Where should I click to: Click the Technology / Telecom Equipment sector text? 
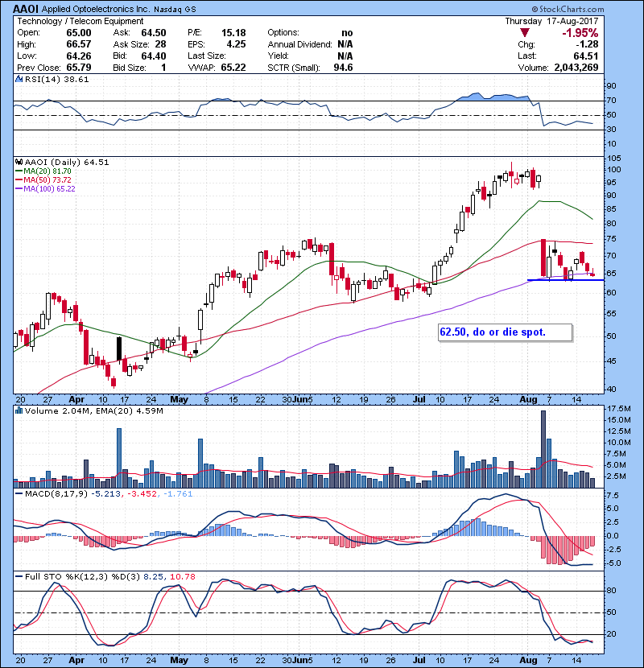pos(80,21)
